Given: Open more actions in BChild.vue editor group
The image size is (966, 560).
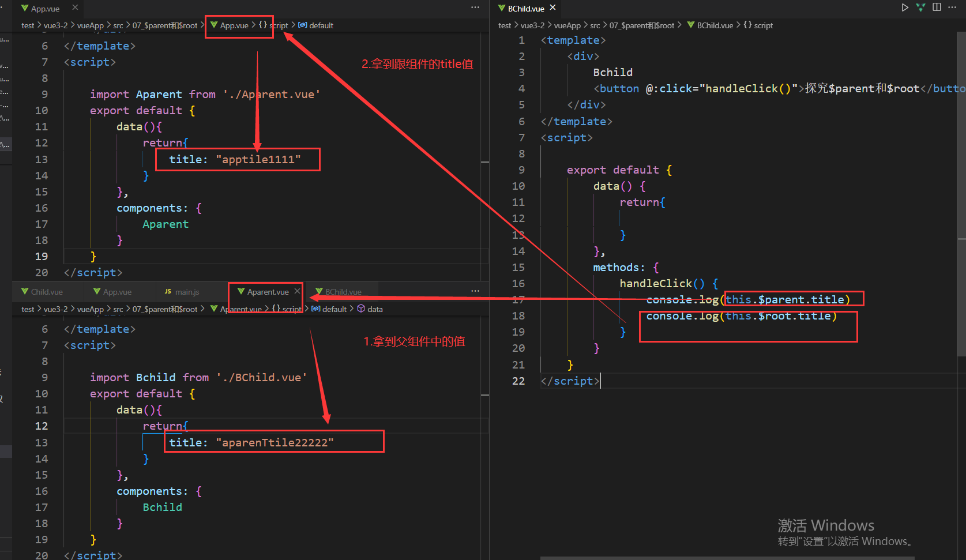Looking at the screenshot, I should [x=952, y=7].
